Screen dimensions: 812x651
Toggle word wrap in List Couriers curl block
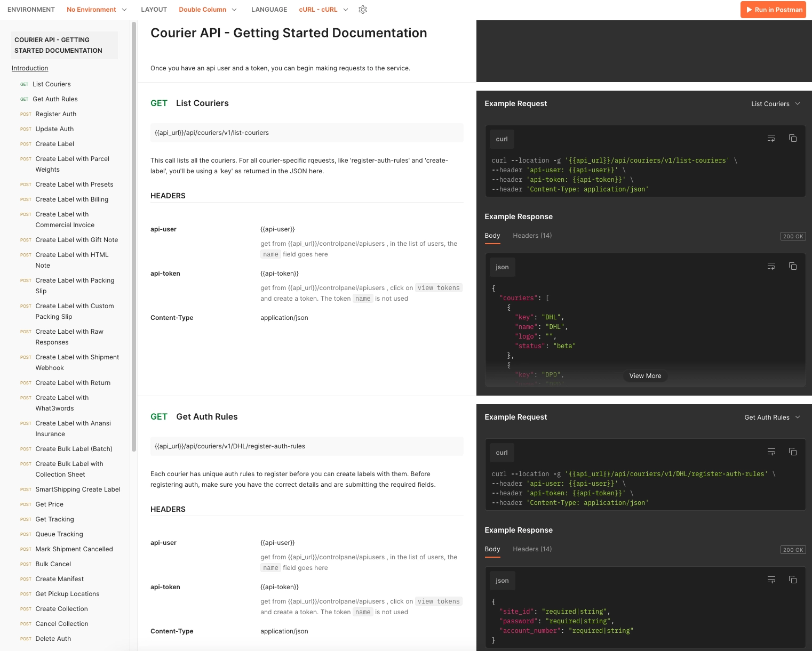pyautogui.click(x=771, y=138)
